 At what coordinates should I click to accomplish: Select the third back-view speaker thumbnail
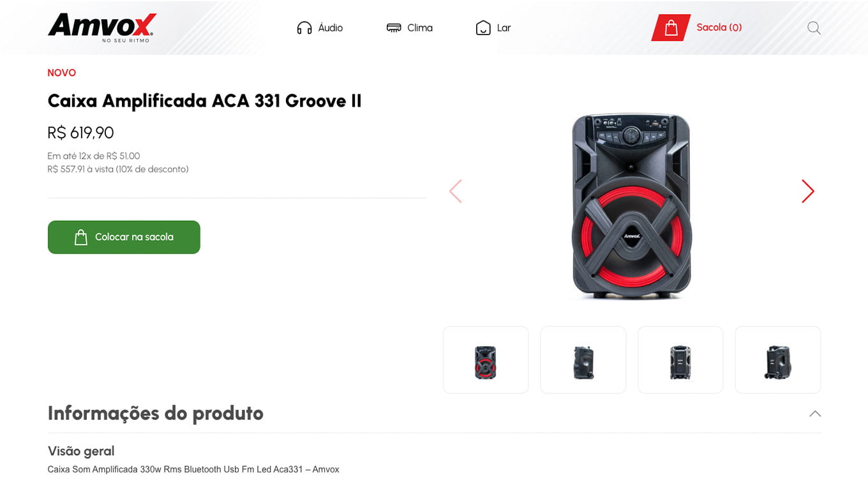click(680, 360)
